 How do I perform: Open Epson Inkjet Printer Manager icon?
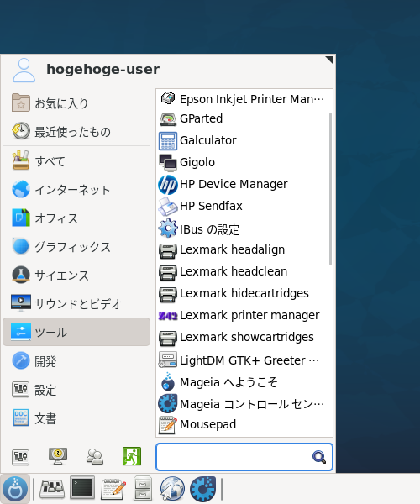(x=167, y=98)
